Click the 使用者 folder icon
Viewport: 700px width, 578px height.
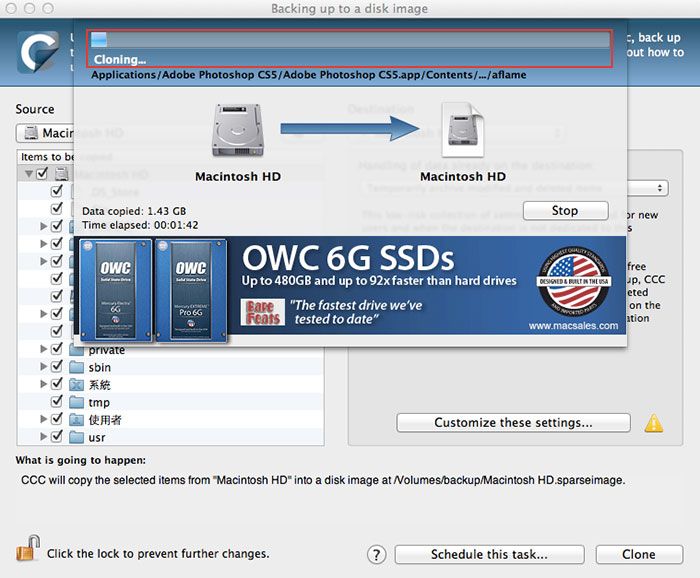[76, 420]
